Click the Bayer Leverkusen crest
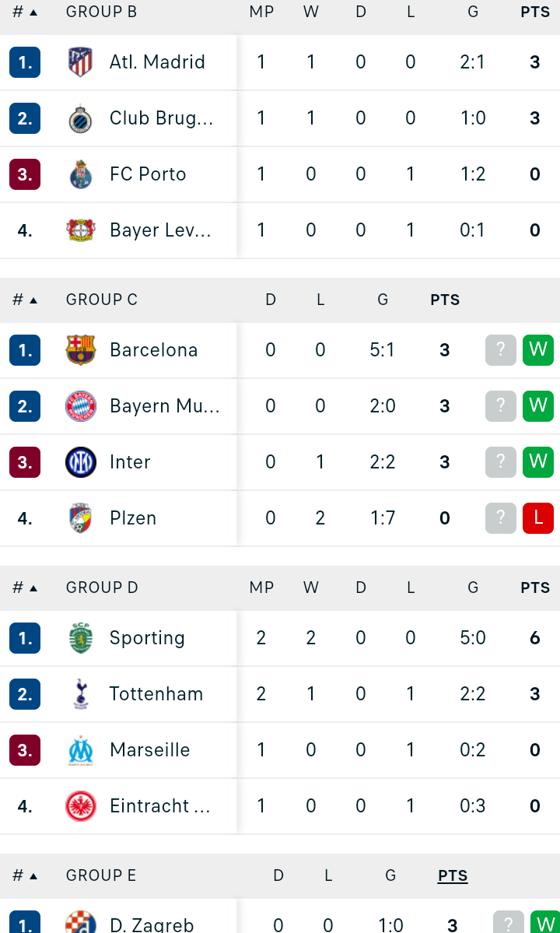Image resolution: width=560 pixels, height=933 pixels. [80, 230]
